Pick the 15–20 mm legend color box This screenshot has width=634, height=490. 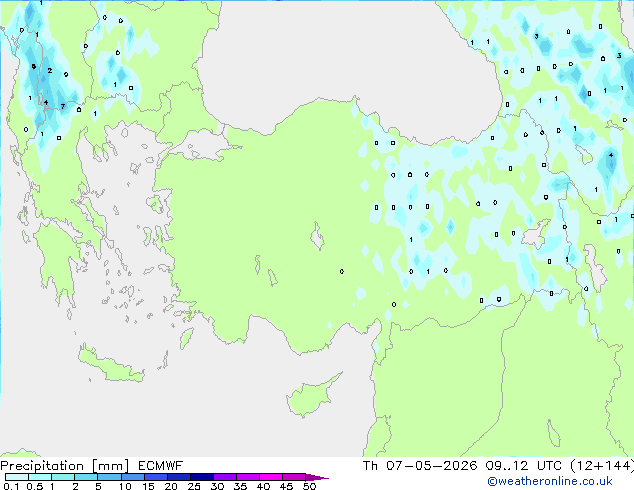[155, 477]
